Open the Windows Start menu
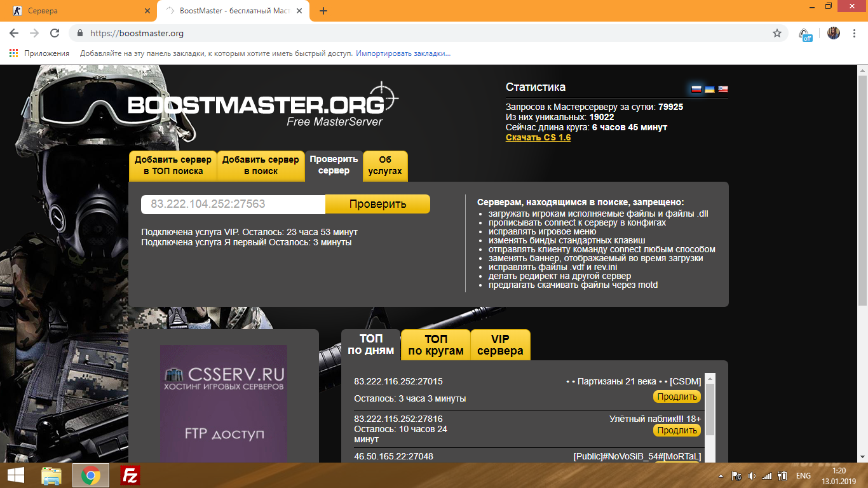This screenshot has width=868, height=488. [x=16, y=475]
